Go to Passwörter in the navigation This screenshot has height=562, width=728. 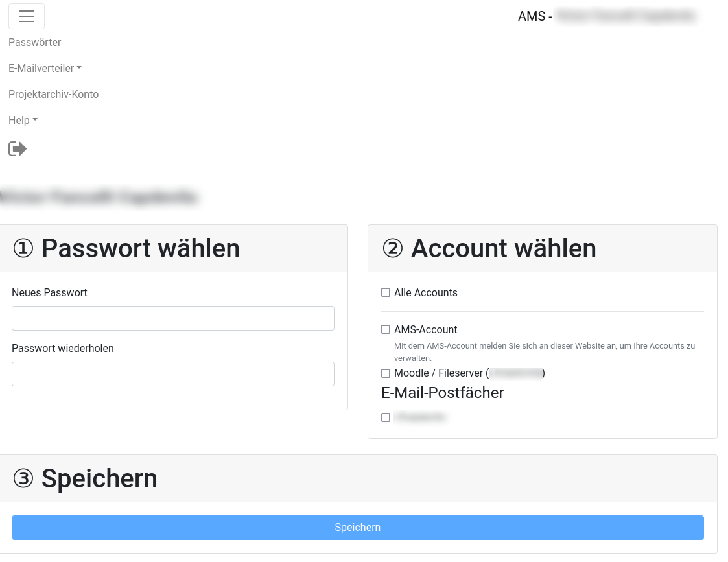[35, 42]
